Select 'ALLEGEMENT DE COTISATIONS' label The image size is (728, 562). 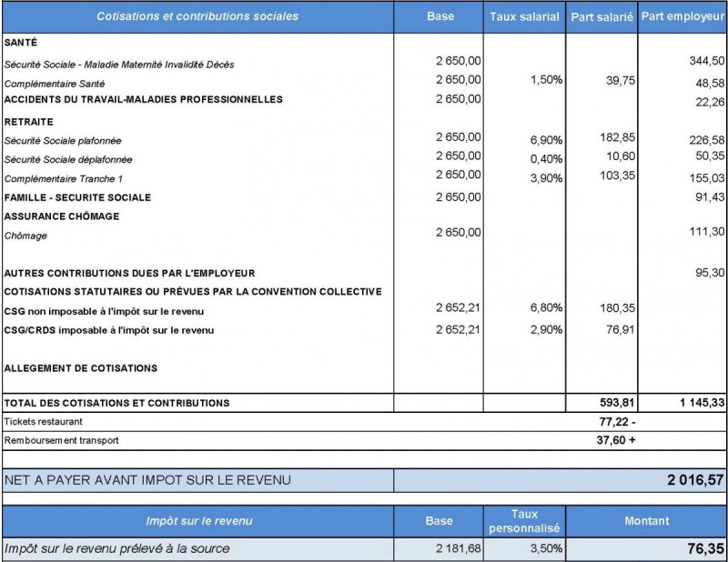tap(81, 368)
